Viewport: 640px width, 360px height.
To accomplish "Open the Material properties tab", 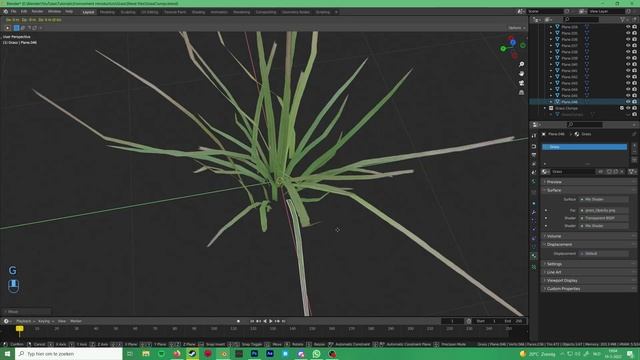I will [x=533, y=256].
